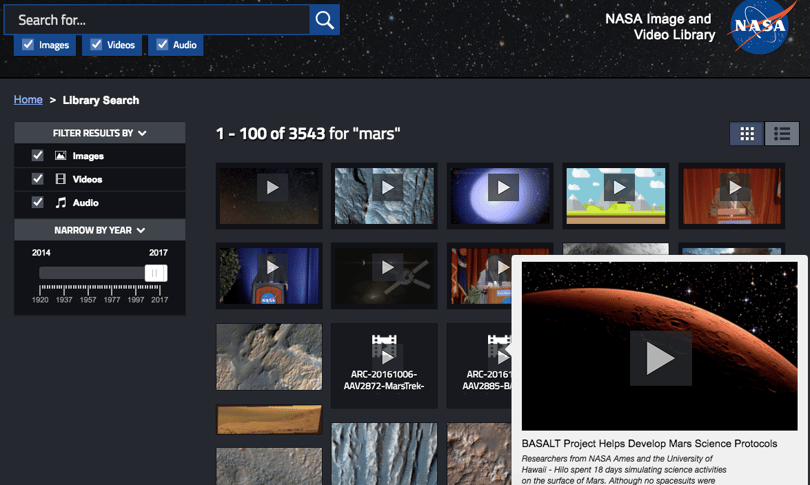This screenshot has height=485, width=810.
Task: Open the ARC-20161006 MarsTrek video item
Action: [384, 366]
